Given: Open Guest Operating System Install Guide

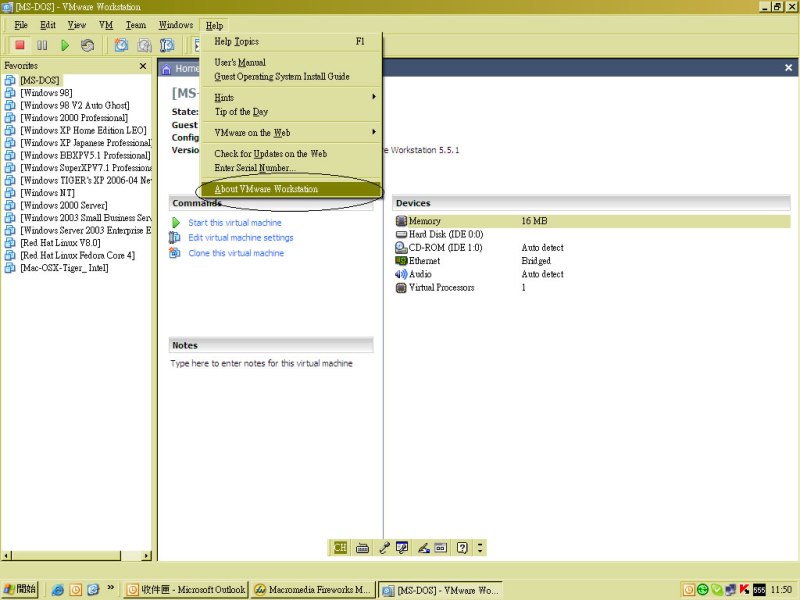Looking at the screenshot, I should [291, 77].
